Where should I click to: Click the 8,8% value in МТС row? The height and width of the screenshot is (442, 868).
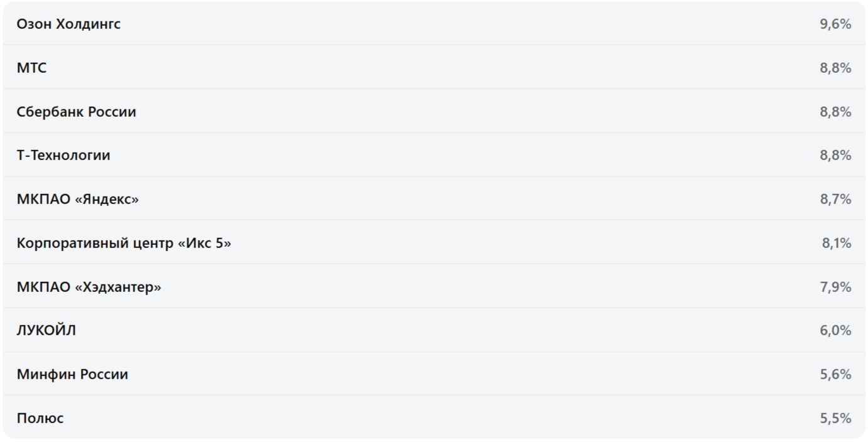pos(835,68)
